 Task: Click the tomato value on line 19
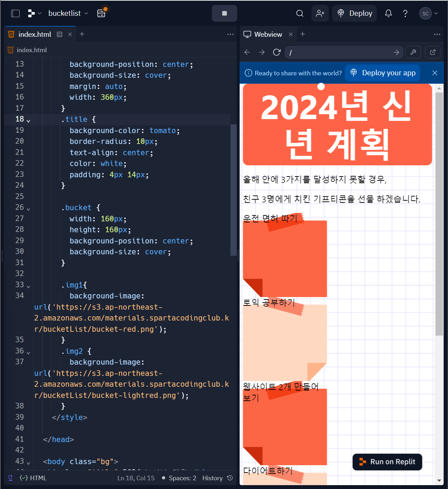(163, 130)
